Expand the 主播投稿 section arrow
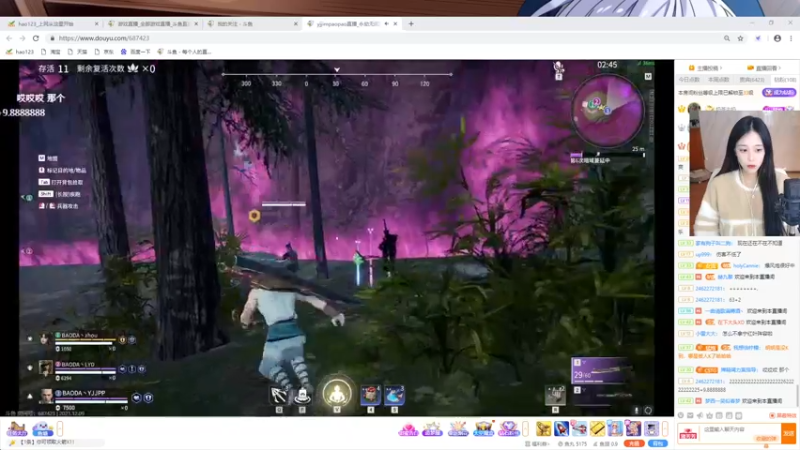The height and width of the screenshot is (450, 800). coord(721,68)
